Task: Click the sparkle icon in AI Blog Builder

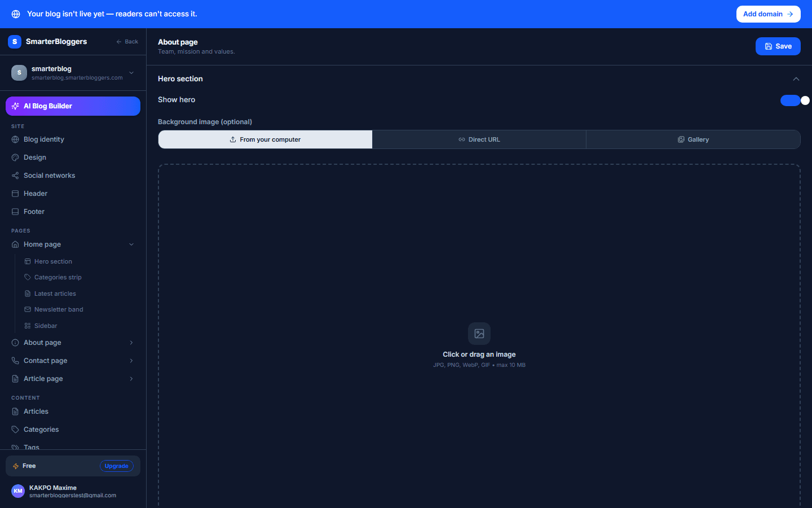Action: tap(15, 106)
